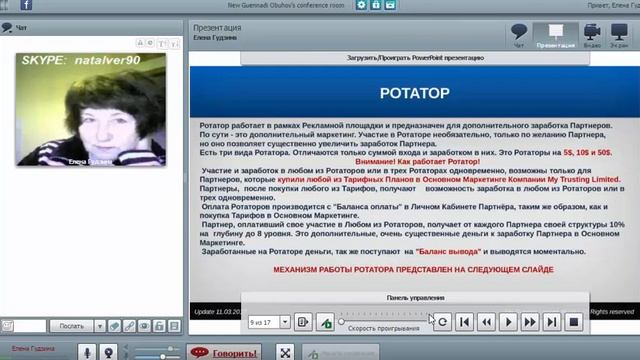640x360 pixels.
Task: Click the first small icon above chat area
Action: [140, 43]
